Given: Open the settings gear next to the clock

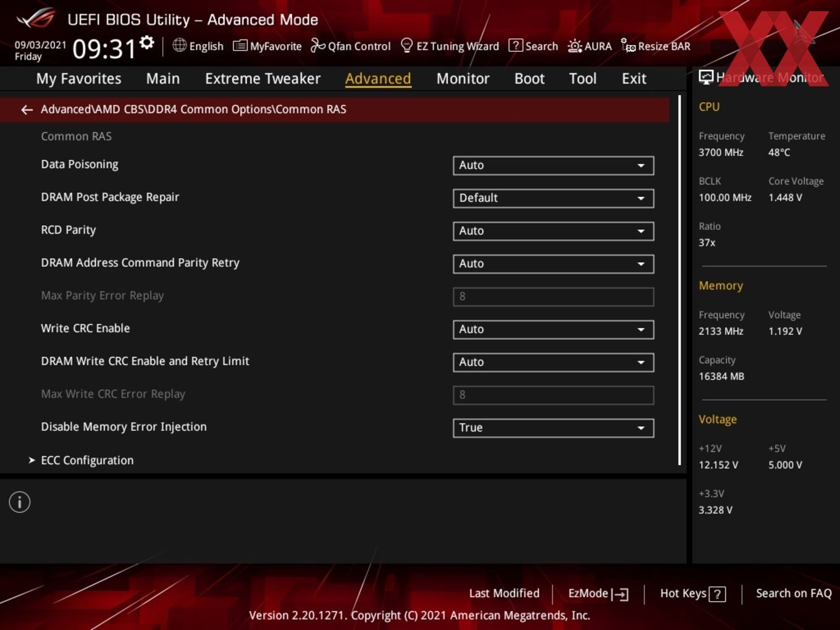Looking at the screenshot, I should [147, 43].
